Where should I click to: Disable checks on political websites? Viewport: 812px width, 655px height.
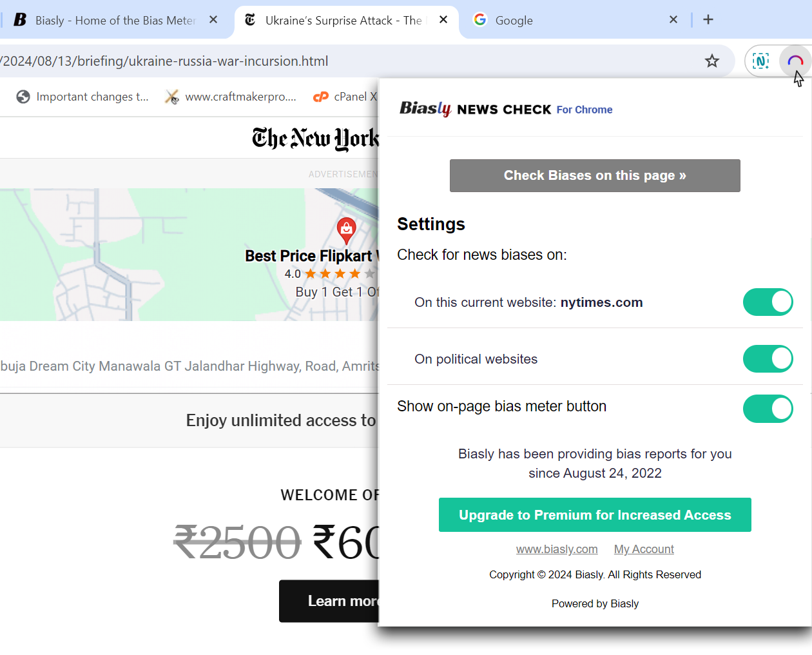[768, 359]
